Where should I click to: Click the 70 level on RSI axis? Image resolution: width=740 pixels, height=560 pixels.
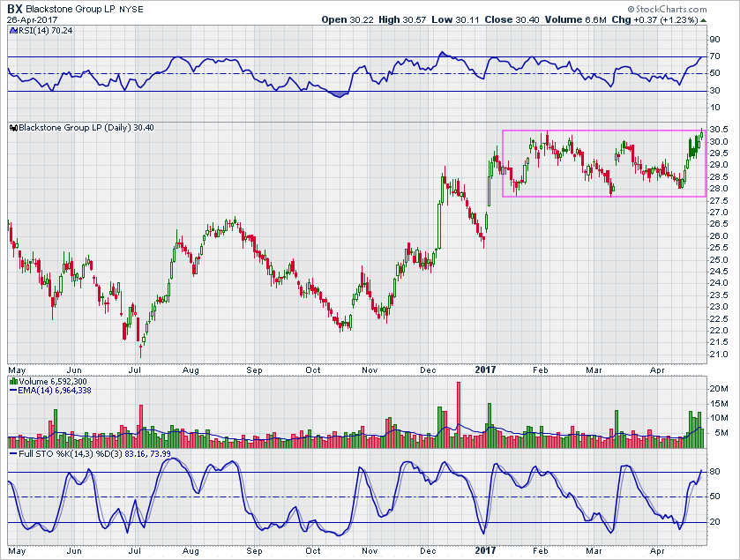(714, 56)
